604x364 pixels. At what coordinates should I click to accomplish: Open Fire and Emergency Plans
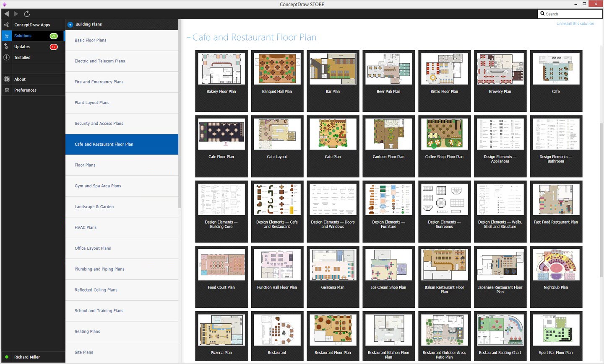[122, 82]
